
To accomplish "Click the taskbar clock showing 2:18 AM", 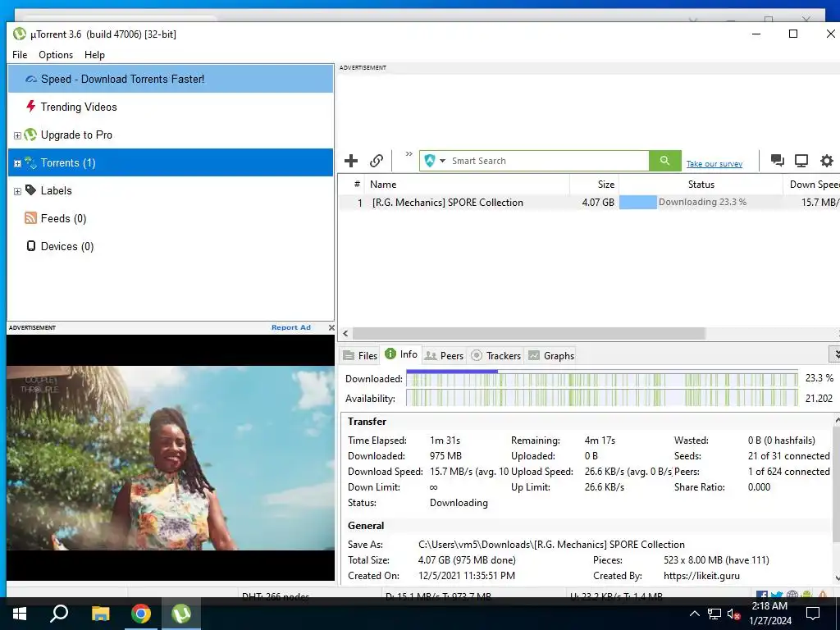I will [x=769, y=614].
